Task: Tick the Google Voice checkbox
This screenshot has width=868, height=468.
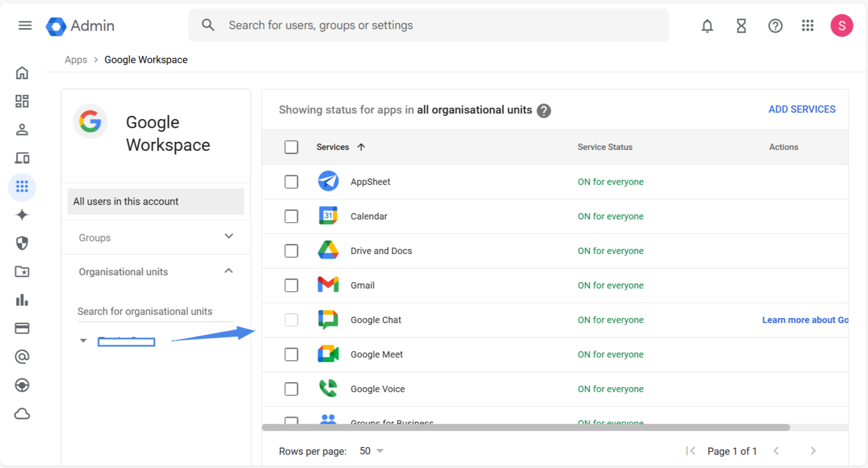Action: (292, 389)
